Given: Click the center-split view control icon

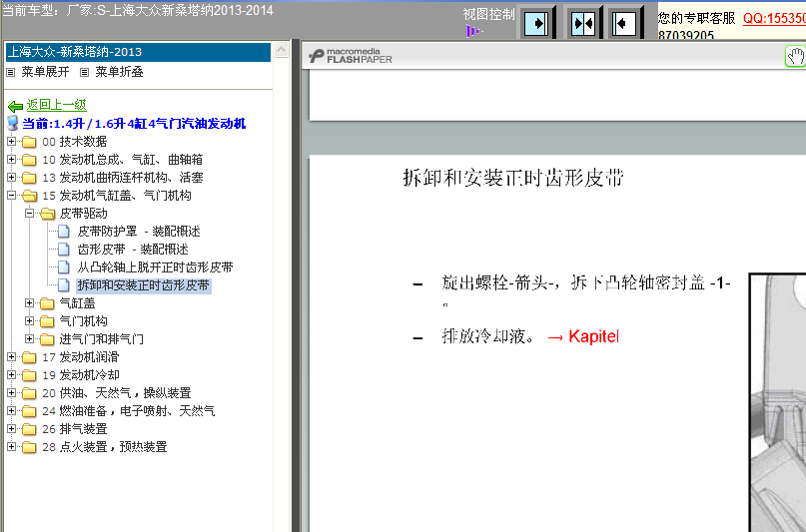Looking at the screenshot, I should pos(582,22).
